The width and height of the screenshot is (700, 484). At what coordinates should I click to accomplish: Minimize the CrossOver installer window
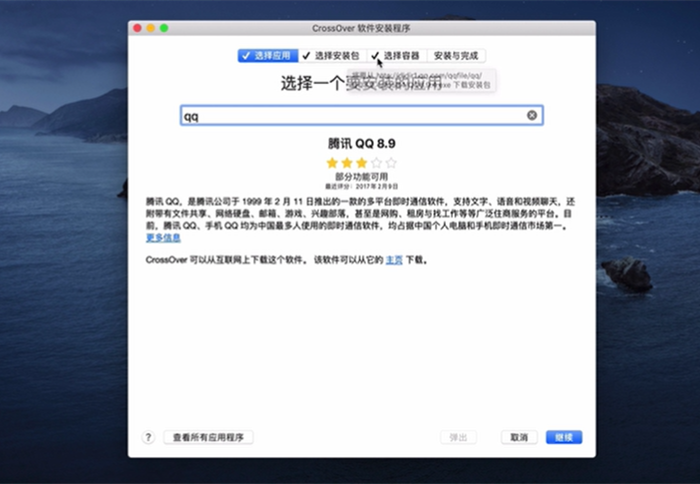[x=151, y=28]
